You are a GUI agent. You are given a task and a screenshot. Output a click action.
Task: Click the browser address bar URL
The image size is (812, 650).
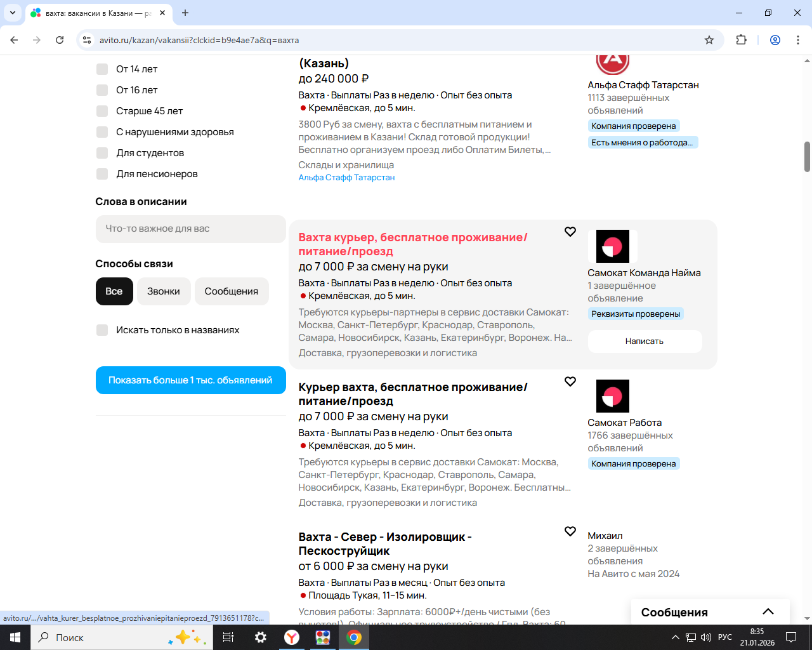point(199,40)
